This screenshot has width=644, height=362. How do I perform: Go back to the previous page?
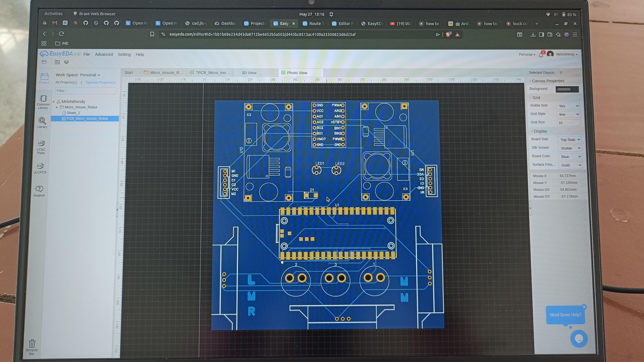pos(44,34)
